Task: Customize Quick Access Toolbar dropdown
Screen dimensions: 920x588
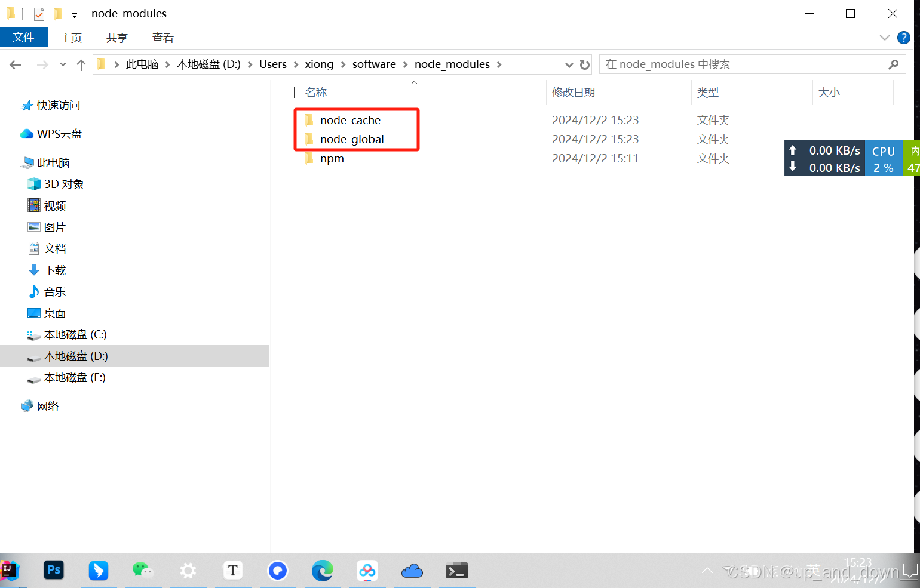Action: pos(74,15)
